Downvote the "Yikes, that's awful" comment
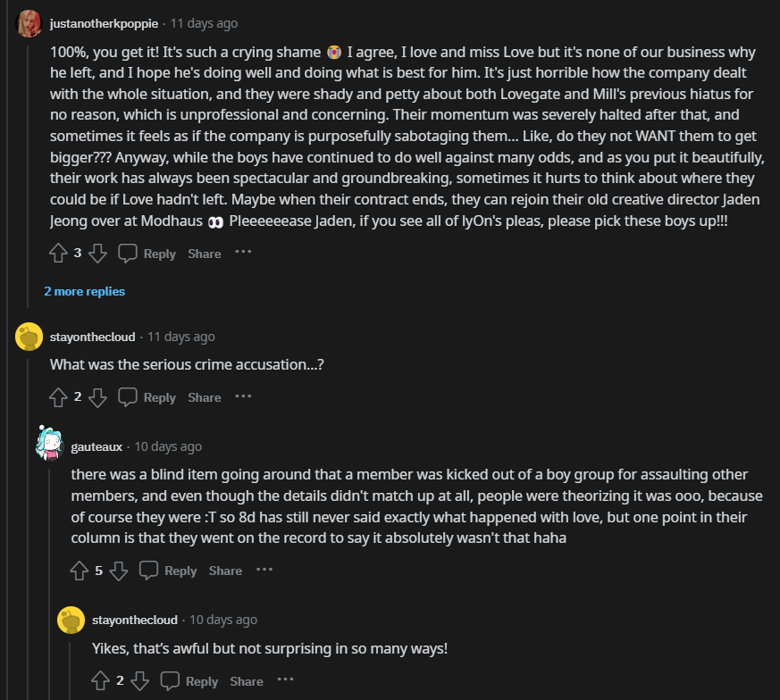 pos(140,681)
